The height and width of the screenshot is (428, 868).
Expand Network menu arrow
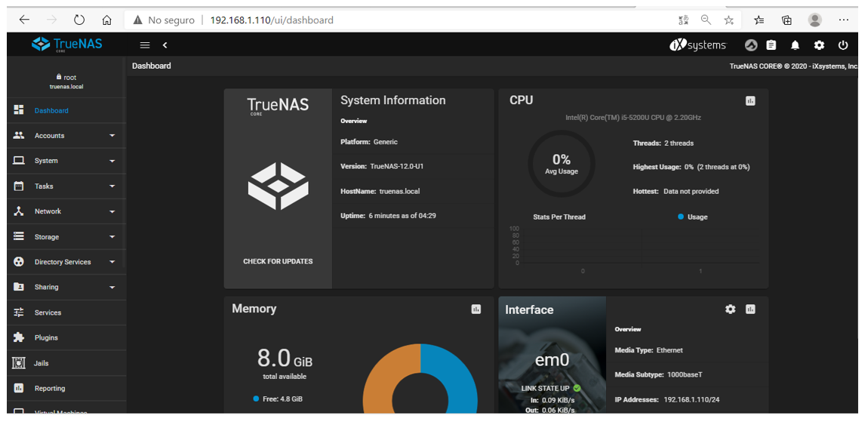[112, 211]
